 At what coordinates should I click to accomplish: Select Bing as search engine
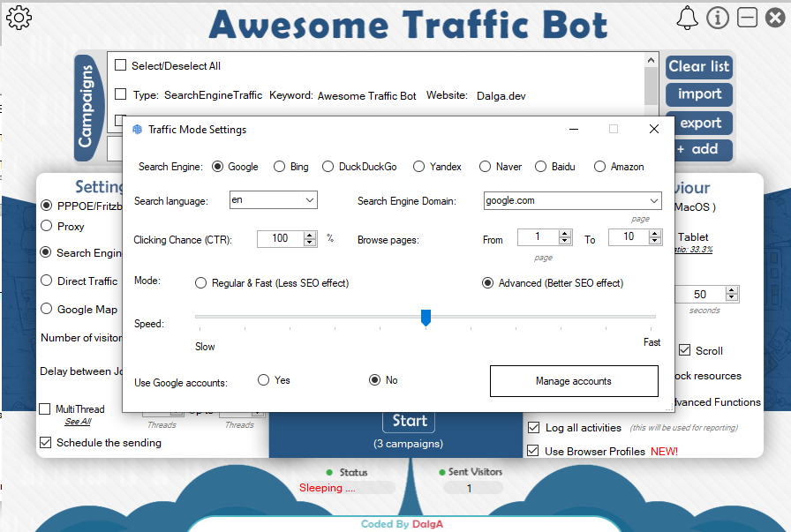point(279,167)
